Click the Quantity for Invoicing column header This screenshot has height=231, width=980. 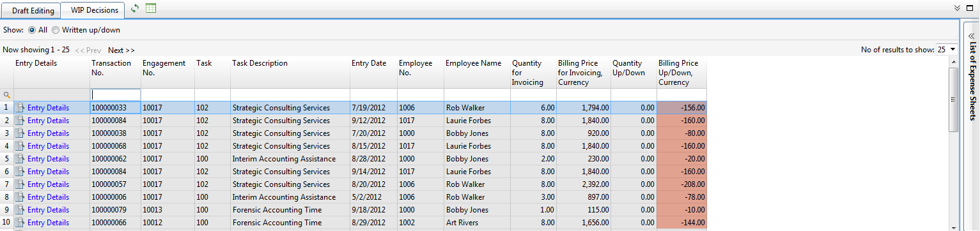(533, 72)
